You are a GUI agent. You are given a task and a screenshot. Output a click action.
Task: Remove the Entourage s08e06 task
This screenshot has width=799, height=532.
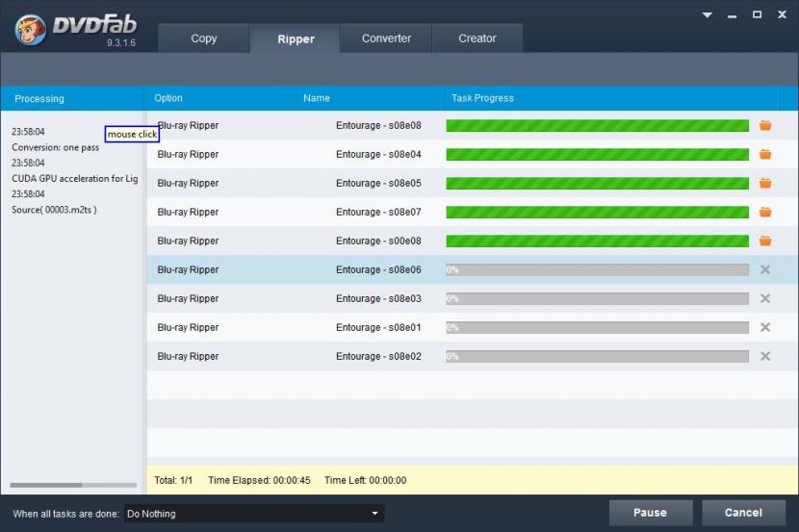pyautogui.click(x=765, y=269)
